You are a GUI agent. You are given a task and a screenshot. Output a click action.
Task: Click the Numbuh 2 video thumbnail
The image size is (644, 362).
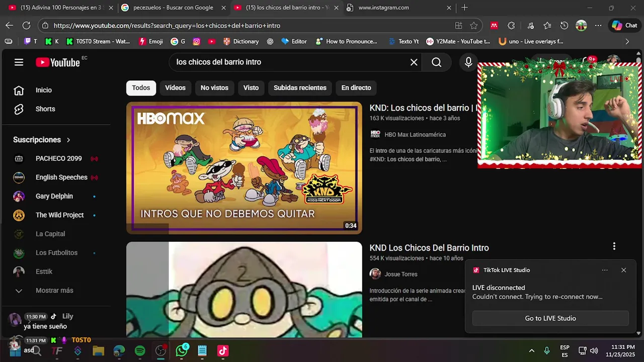point(244,290)
